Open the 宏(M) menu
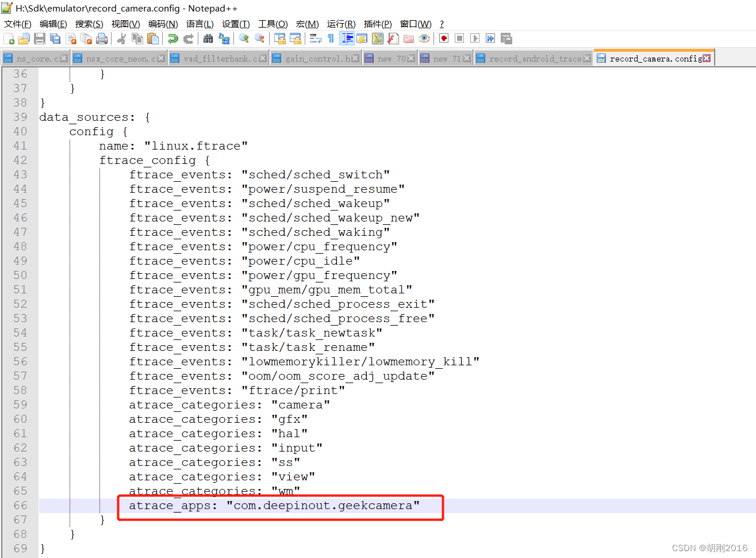Image resolution: width=756 pixels, height=558 pixels. coord(308,24)
